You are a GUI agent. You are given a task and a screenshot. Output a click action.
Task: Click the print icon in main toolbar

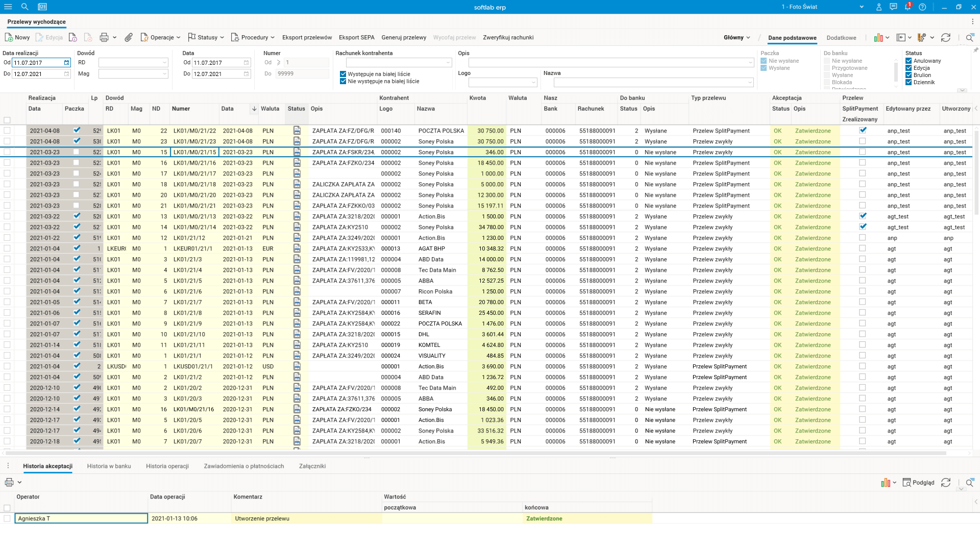click(104, 37)
